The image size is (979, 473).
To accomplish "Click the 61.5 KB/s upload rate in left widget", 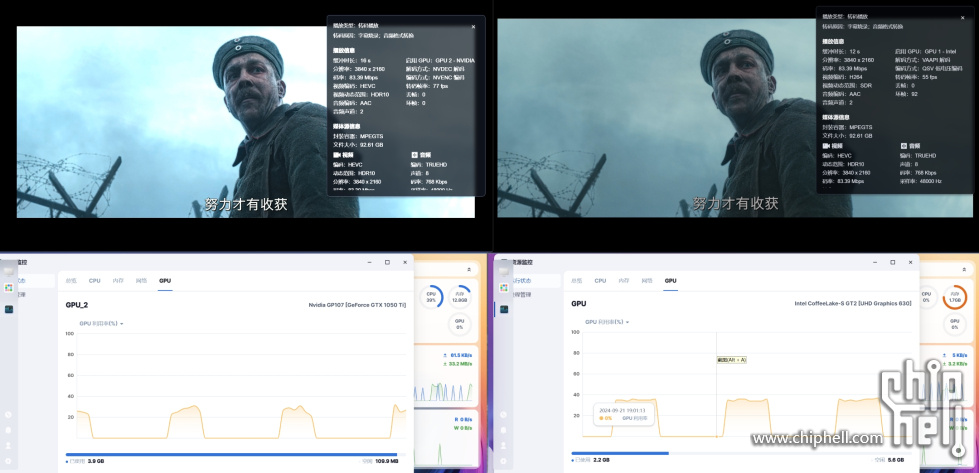I will (x=460, y=355).
